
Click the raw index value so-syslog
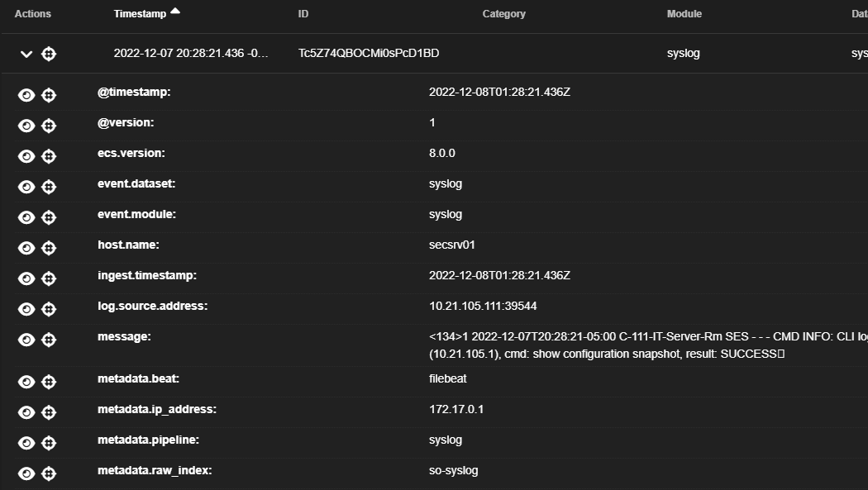point(453,470)
